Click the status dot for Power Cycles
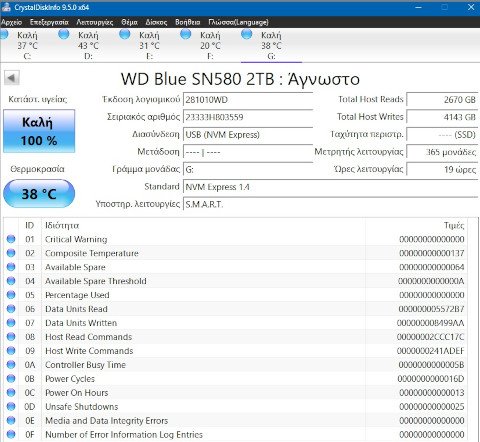Viewport: 480px width, 442px height. (x=11, y=379)
